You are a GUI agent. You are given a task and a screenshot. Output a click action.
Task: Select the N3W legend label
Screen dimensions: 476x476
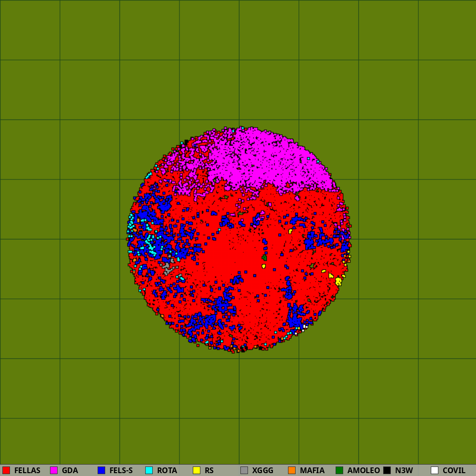[x=404, y=470]
